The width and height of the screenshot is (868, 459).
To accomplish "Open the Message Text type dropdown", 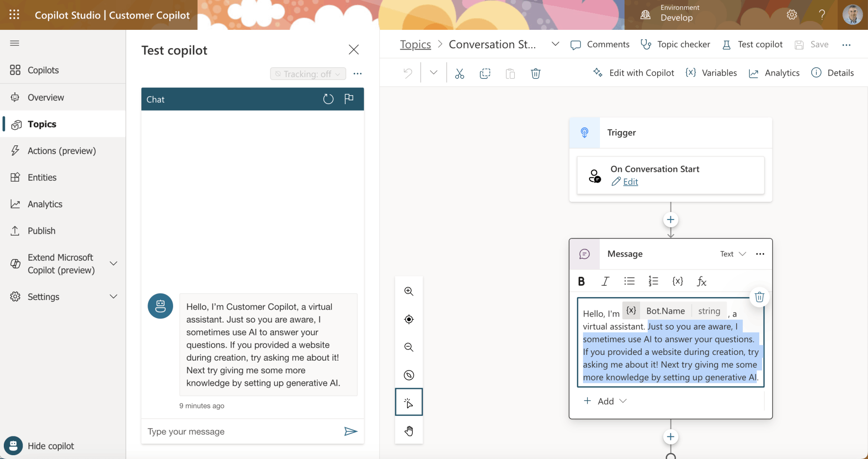I will coord(733,254).
